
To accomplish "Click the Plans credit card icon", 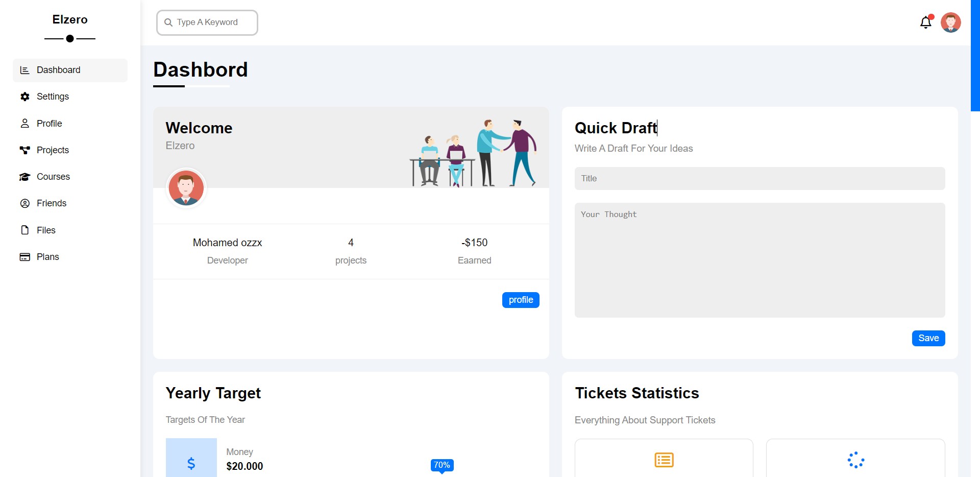I will pos(24,257).
